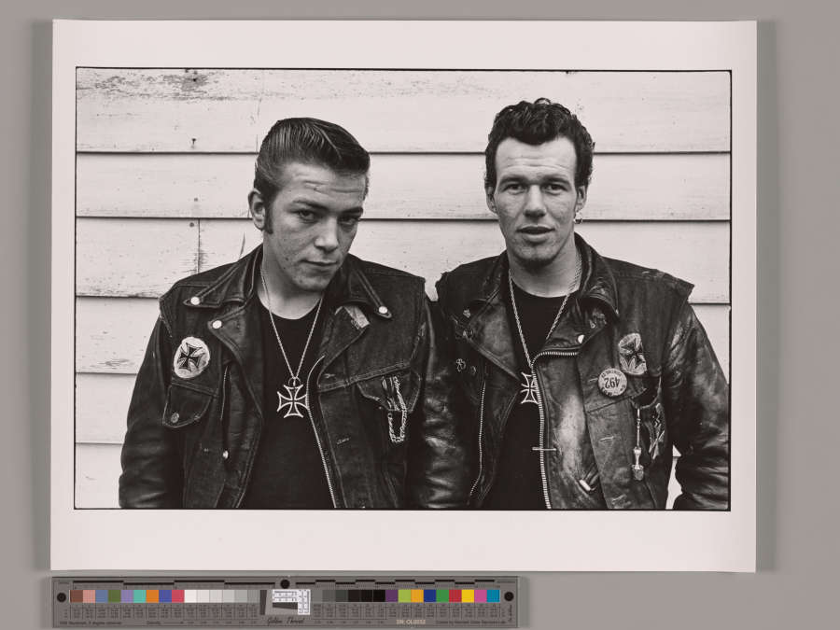Click the small cross pin on right man's shirt

pyautogui.click(x=545, y=449)
